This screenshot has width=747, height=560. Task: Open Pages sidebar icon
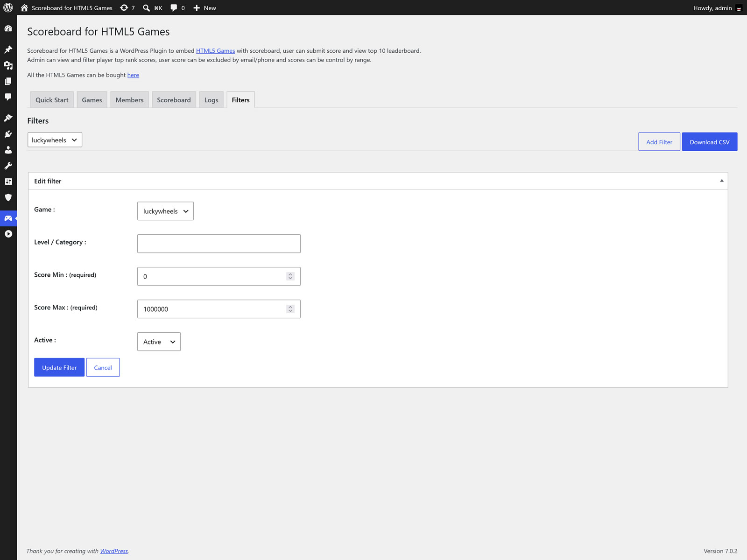8,81
